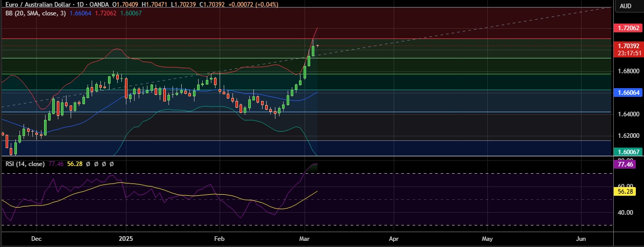
Task: Select the BB (20, SMA, close, 3) indicator legend
Action: pyautogui.click(x=35, y=13)
